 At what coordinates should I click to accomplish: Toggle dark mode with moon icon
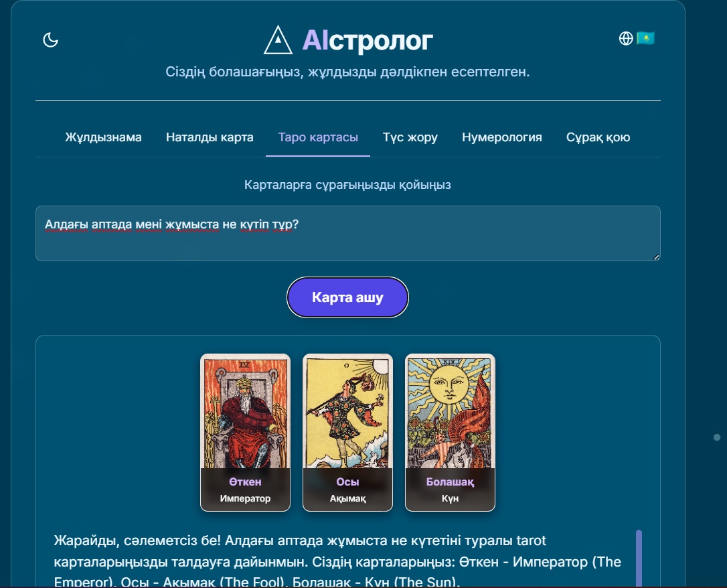tap(50, 40)
